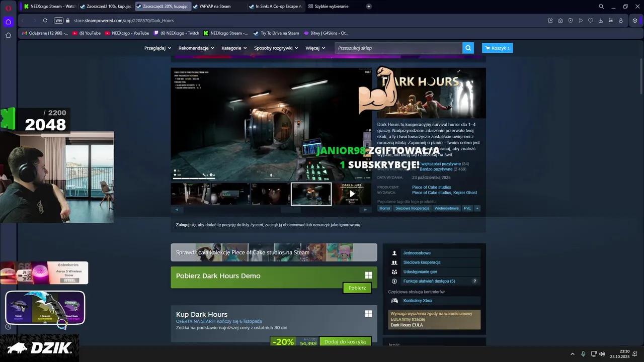This screenshot has width=644, height=362.
Task: Open Kontrolery Xbox link
Action: [418, 301]
